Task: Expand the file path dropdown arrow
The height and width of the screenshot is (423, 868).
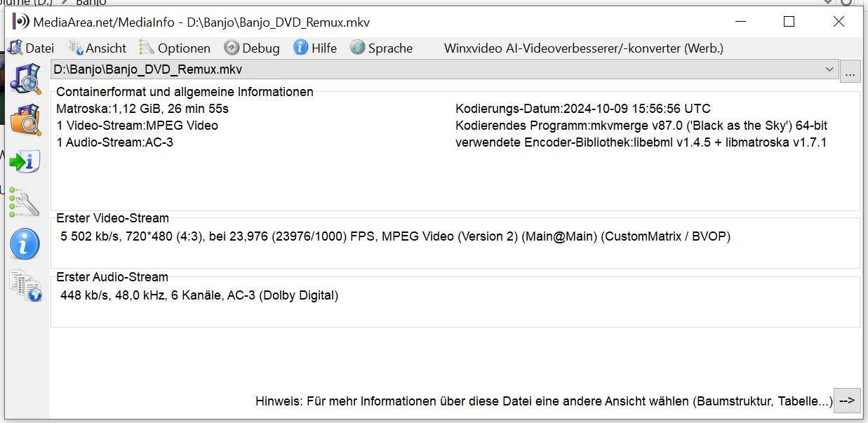Action: point(830,69)
